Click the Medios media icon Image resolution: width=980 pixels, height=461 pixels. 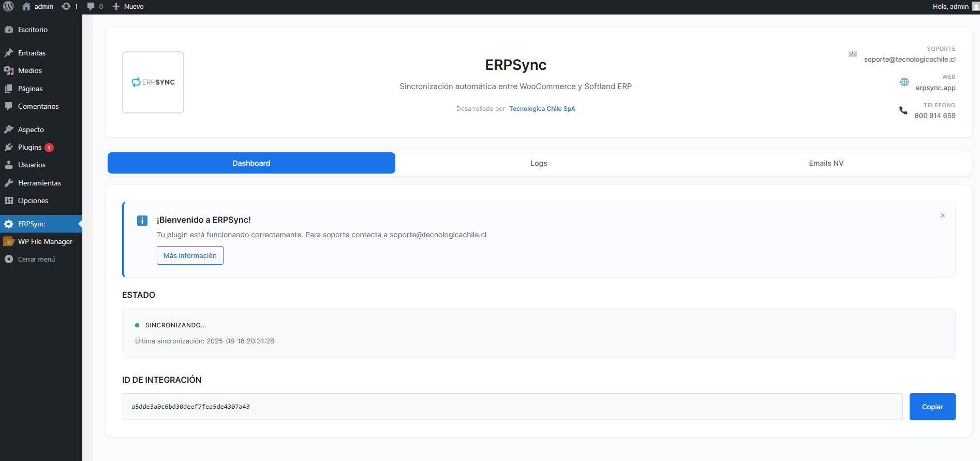pos(9,70)
